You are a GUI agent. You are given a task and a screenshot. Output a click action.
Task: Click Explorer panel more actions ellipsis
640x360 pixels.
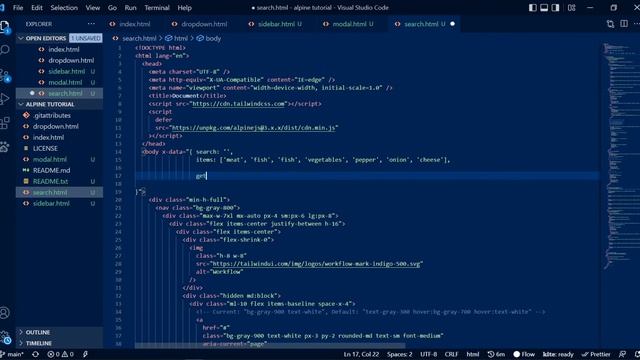pos(91,24)
